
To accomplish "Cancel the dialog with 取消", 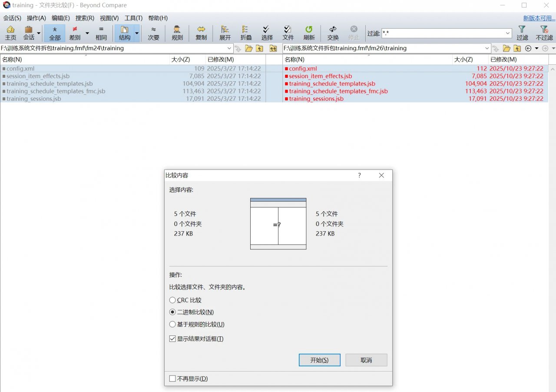I will coord(366,360).
